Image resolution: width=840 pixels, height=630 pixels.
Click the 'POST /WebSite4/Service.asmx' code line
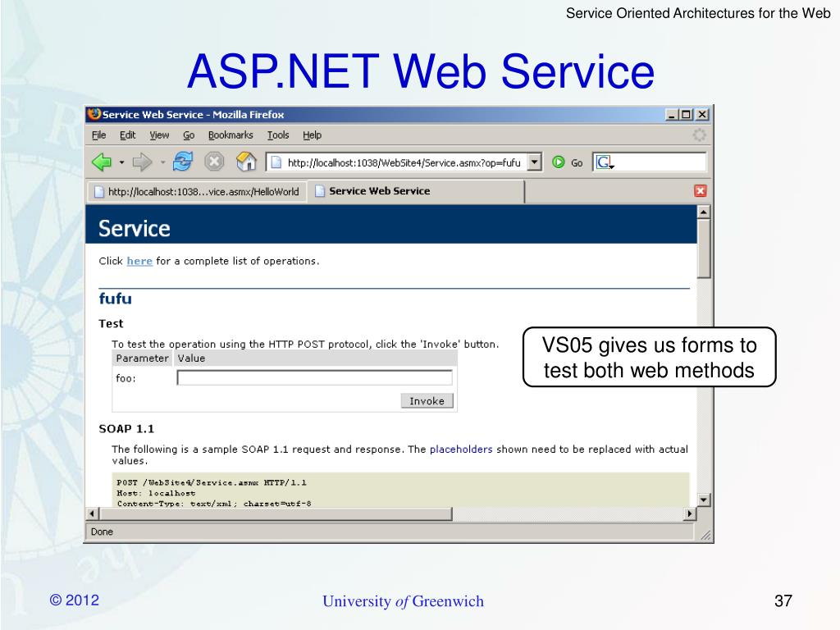tap(212, 482)
